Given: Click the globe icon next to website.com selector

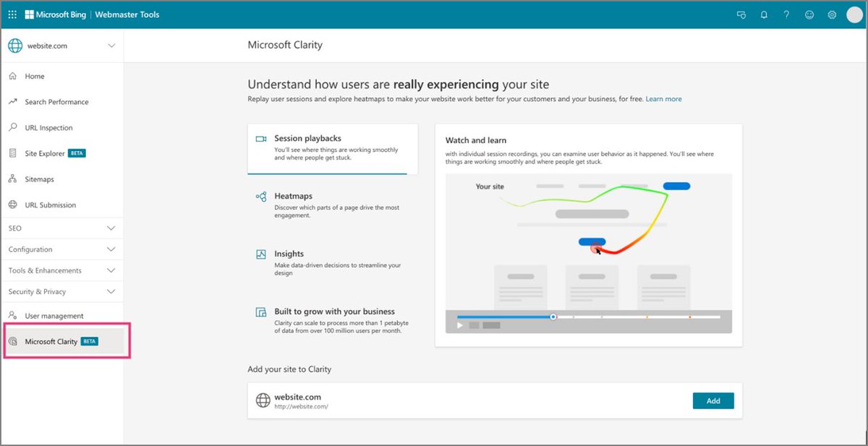Looking at the screenshot, I should click(x=15, y=46).
